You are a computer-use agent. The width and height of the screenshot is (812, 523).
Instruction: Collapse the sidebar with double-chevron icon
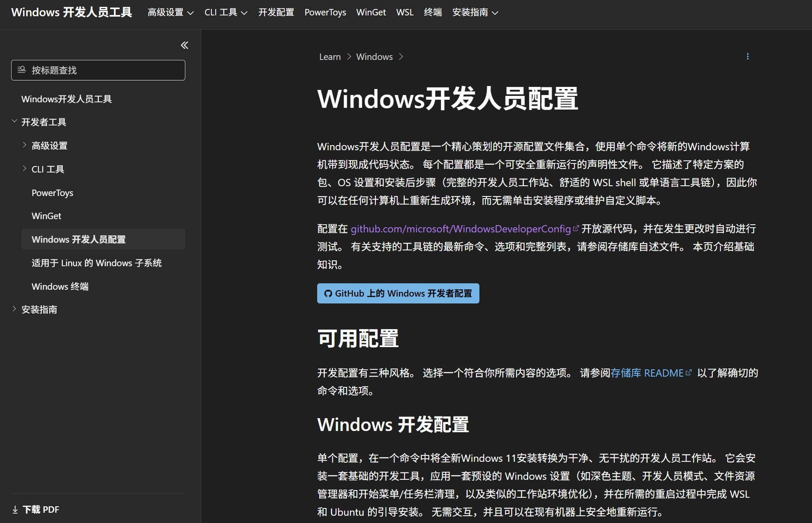(184, 45)
